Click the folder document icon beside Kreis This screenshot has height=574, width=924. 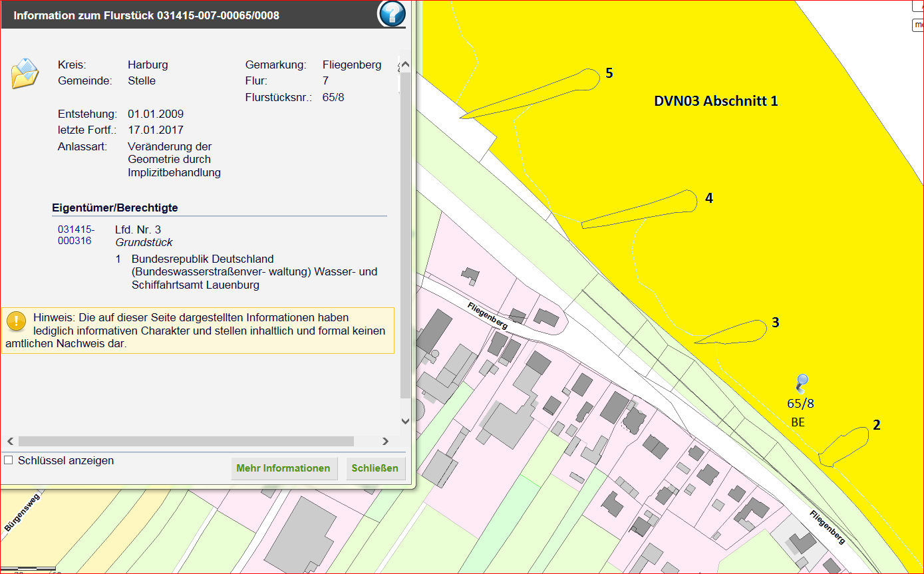(x=25, y=74)
